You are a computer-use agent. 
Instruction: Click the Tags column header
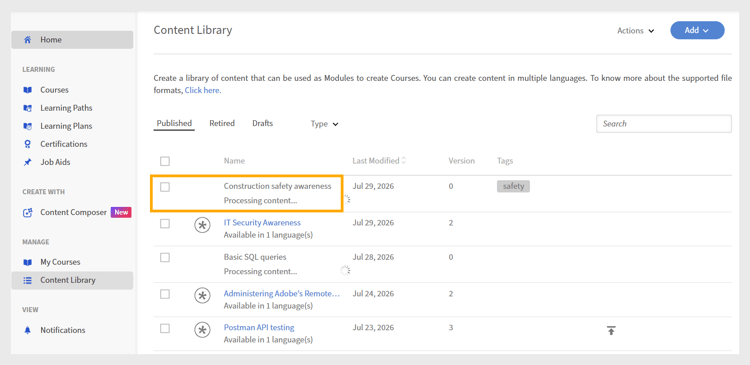pos(505,161)
